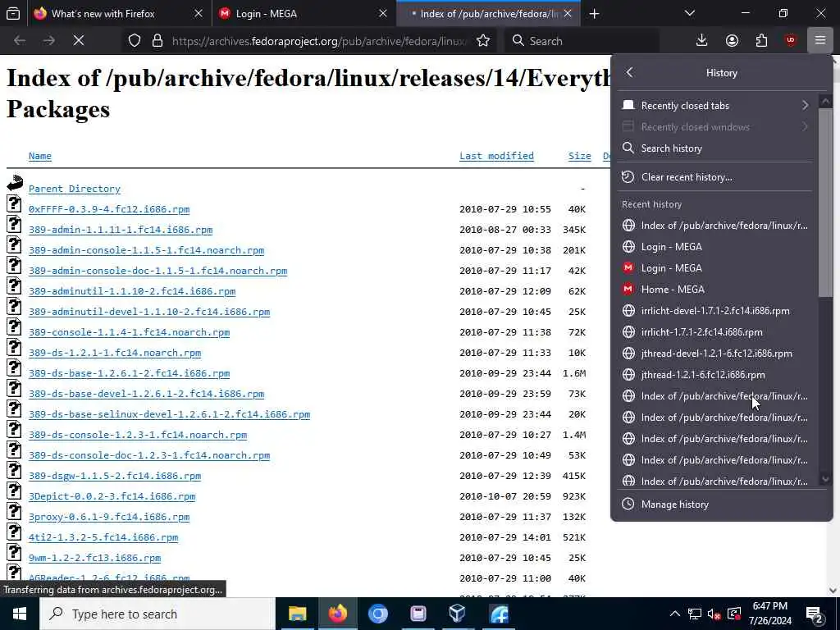Stop loading the page

[78, 41]
